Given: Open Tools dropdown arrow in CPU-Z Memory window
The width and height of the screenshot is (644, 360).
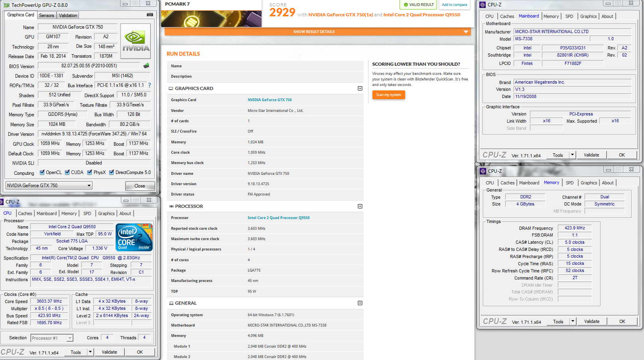Looking at the screenshot, I should point(573,321).
